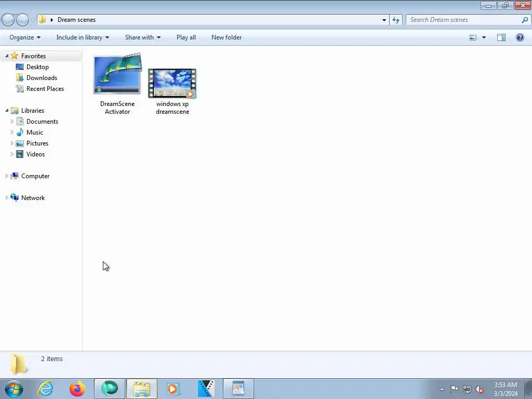Image resolution: width=532 pixels, height=399 pixels.
Task: Open the Videos library
Action: (x=35, y=154)
